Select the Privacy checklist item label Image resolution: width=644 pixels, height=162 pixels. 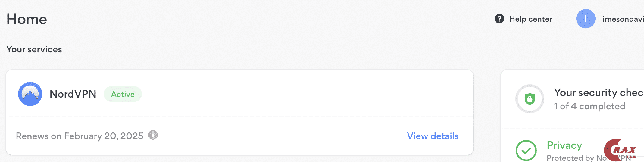coord(564,145)
